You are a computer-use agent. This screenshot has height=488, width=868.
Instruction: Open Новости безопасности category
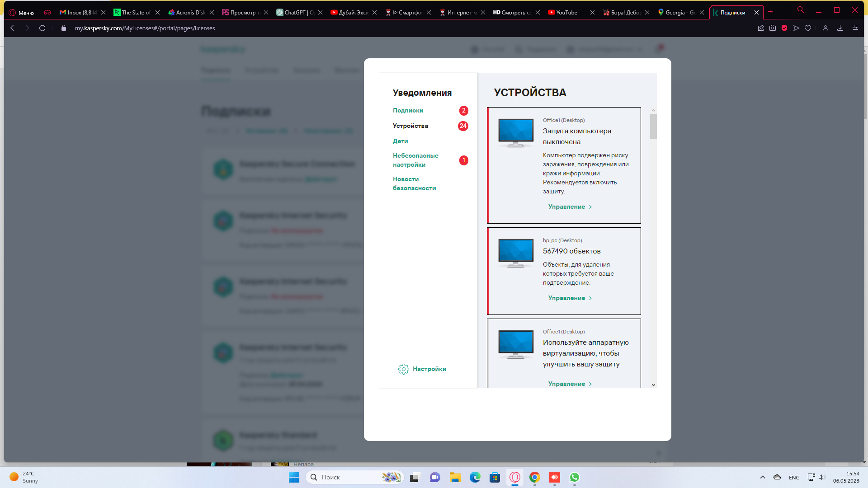(414, 183)
